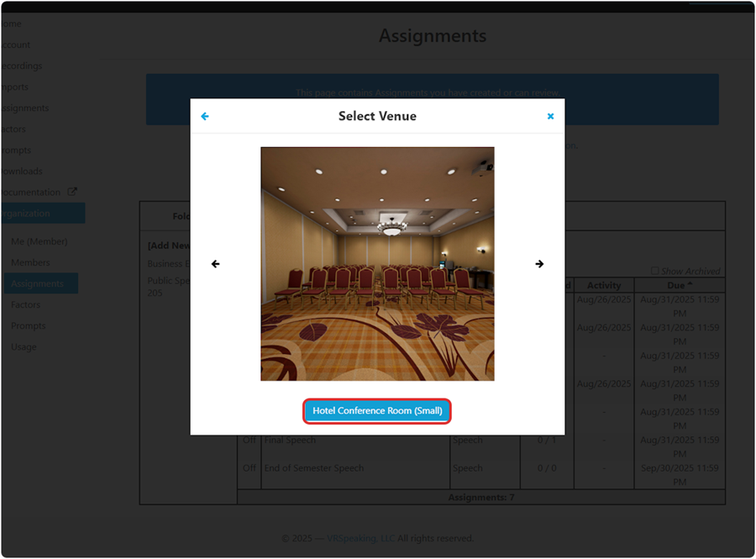
Task: Open Prompts under Organization
Action: [x=28, y=326]
